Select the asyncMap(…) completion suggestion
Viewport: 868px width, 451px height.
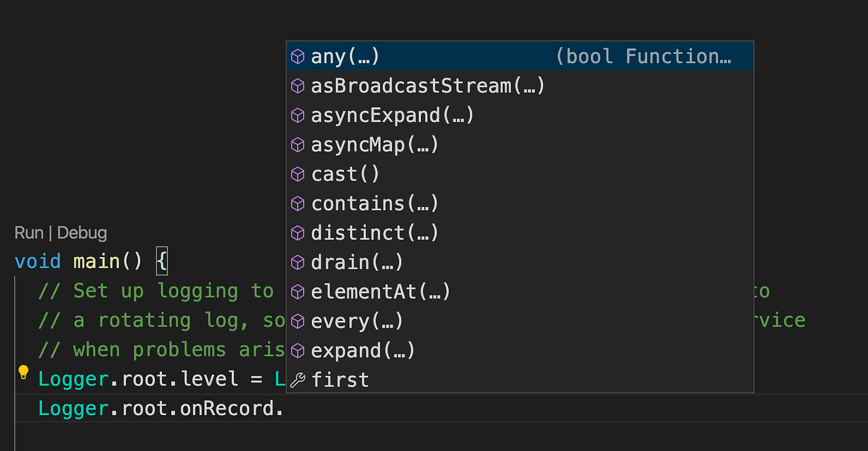pyautogui.click(x=374, y=145)
